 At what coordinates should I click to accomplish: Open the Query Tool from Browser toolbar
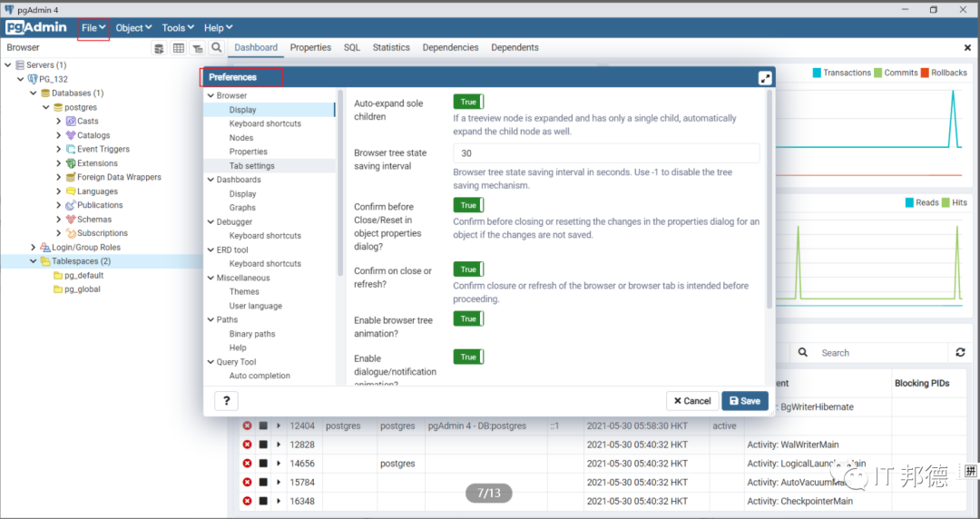(159, 48)
